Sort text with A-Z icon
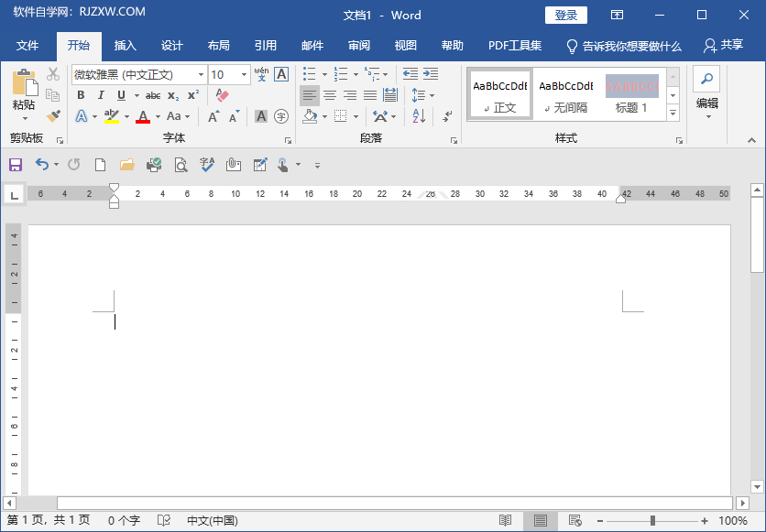 click(x=419, y=116)
